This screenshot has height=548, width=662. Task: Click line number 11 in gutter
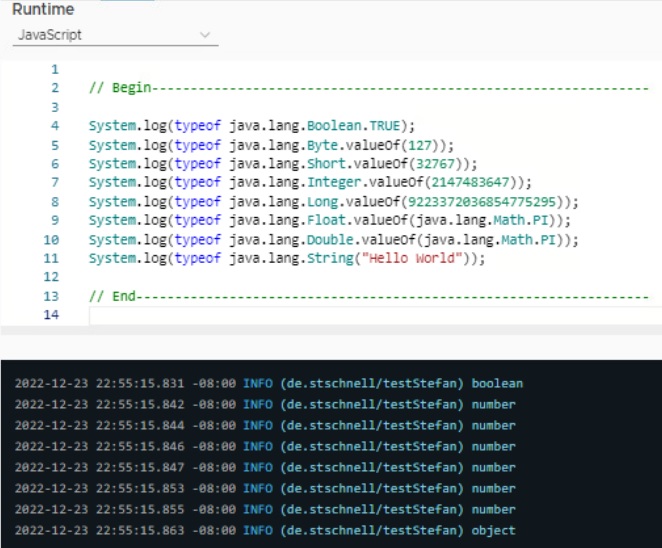pyautogui.click(x=51, y=258)
